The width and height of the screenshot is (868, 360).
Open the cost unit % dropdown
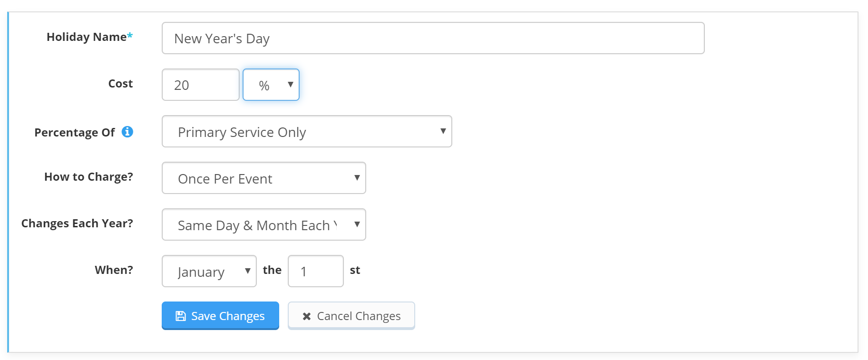pos(271,85)
